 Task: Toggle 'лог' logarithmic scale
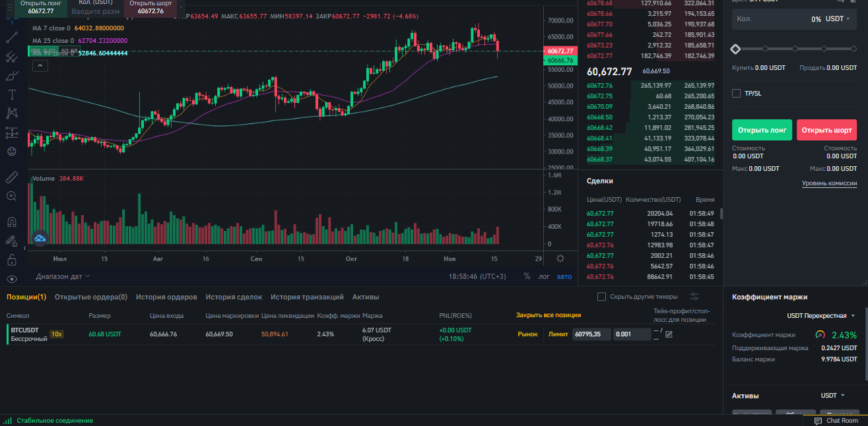(544, 276)
